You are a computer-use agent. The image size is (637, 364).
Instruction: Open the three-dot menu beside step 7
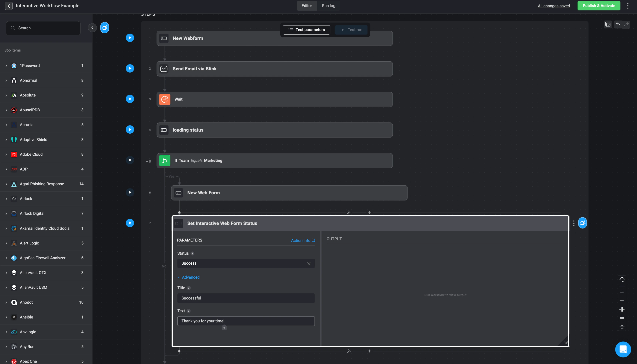tap(574, 223)
